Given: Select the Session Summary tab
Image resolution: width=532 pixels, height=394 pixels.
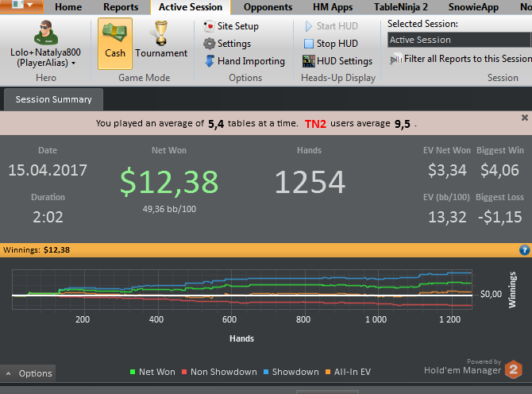Looking at the screenshot, I should pos(54,99).
